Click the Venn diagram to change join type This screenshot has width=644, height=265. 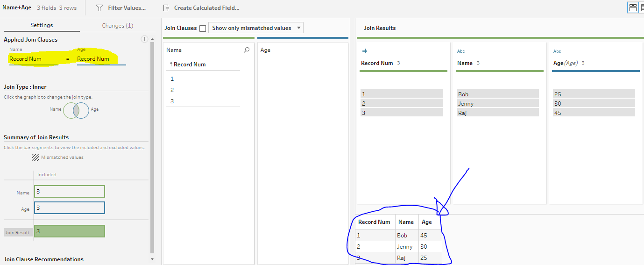[76, 110]
